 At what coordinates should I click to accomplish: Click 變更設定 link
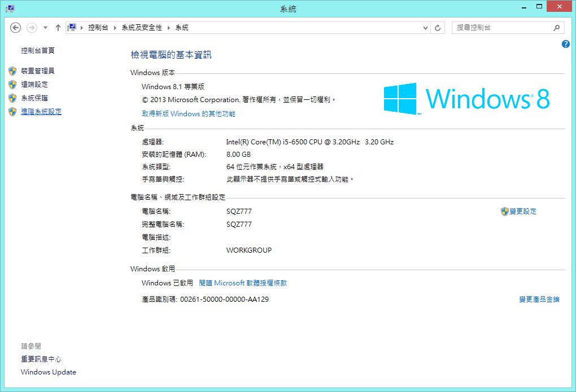pos(523,212)
